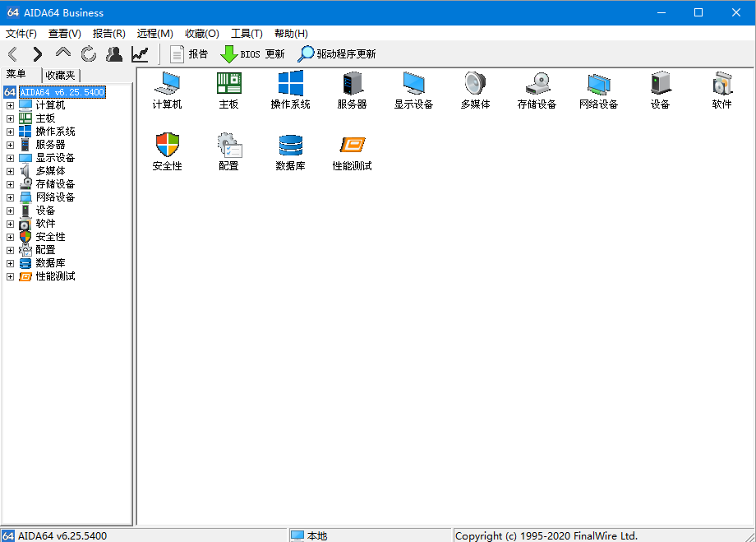Image resolution: width=756 pixels, height=542 pixels.
Task: Select 存储设备 in the sidebar tree
Action: pyautogui.click(x=55, y=184)
